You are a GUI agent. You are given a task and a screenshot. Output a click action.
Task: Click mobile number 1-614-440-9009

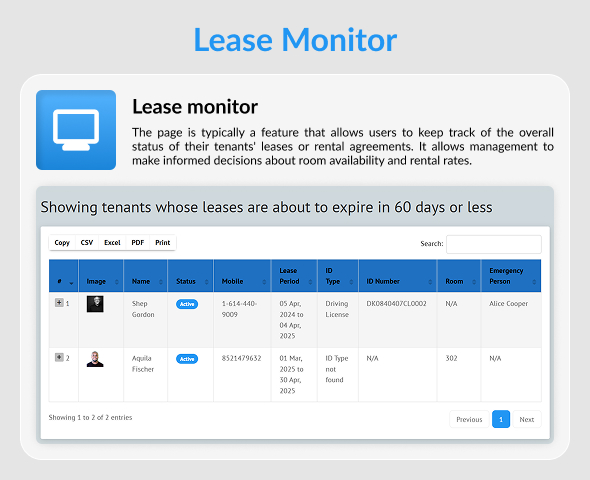pyautogui.click(x=239, y=309)
